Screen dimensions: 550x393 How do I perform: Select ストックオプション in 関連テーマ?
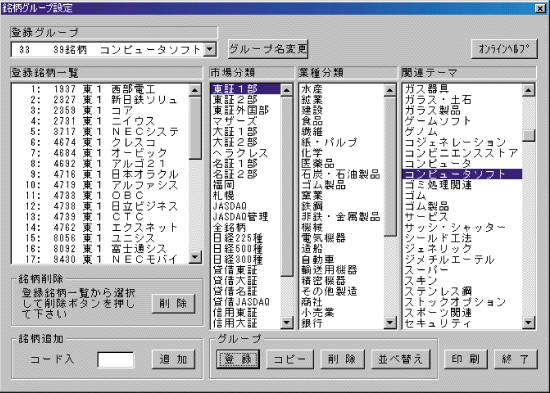pyautogui.click(x=462, y=302)
